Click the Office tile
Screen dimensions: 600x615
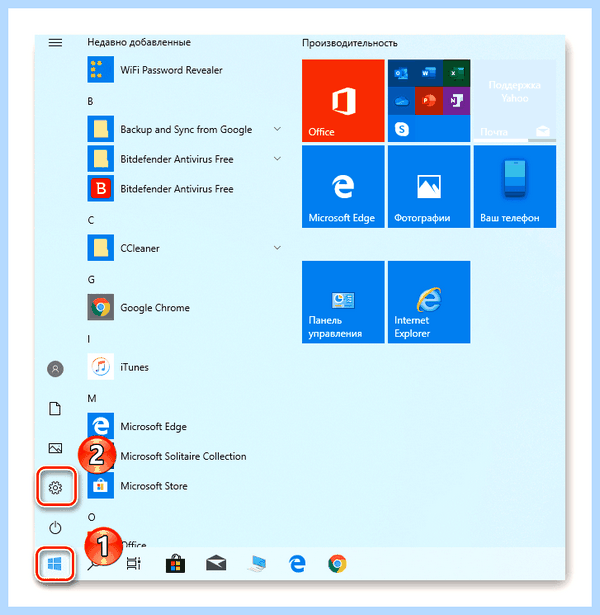pos(343,100)
